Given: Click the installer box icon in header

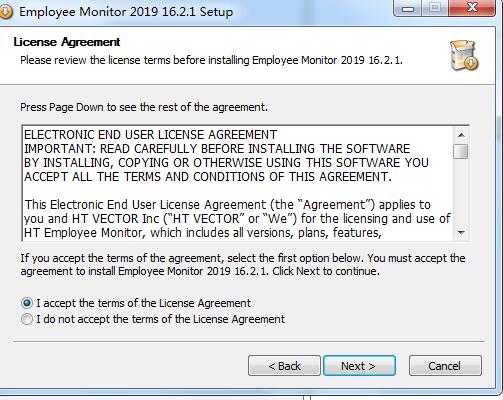Looking at the screenshot, I should 464,55.
